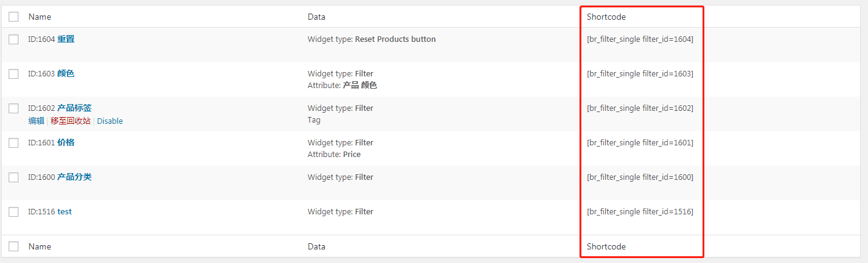Tick the checkbox for ID:1603 颜色
Screen dimensions: 868x263
tap(14, 74)
